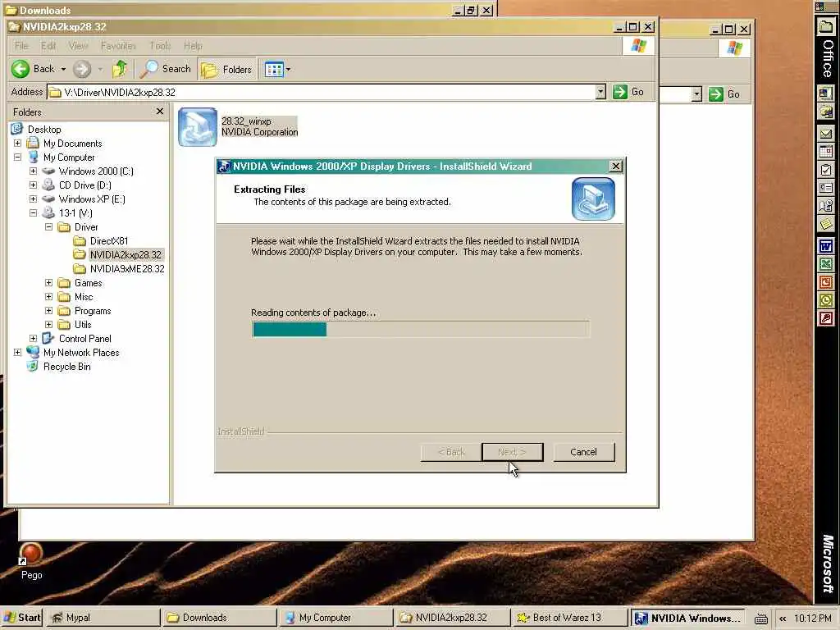Expand My Network Places node

click(x=17, y=353)
